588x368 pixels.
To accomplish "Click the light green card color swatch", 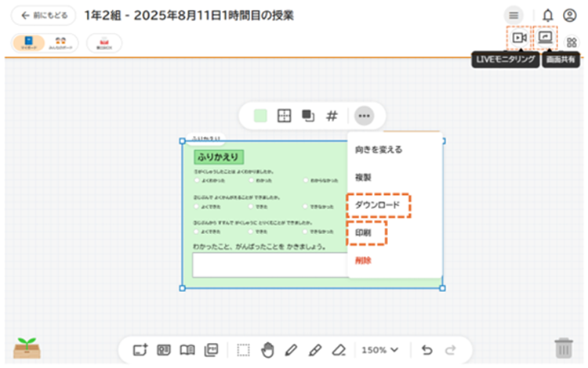I will 260,116.
